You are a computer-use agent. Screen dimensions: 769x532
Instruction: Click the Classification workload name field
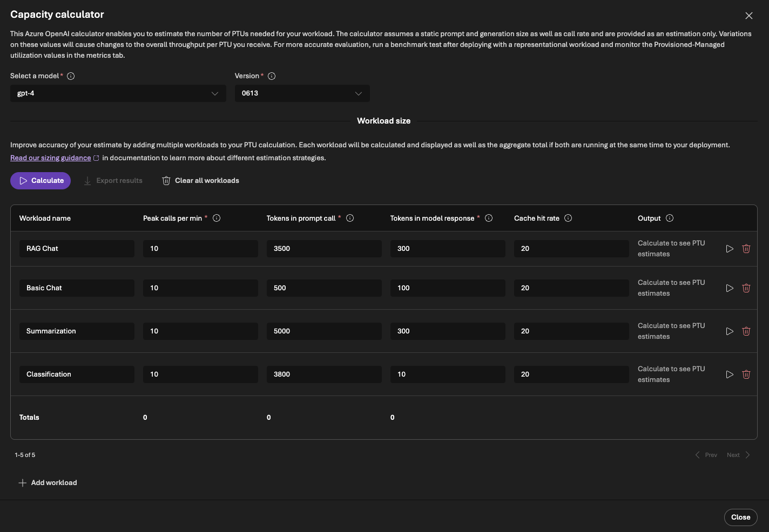[77, 374]
